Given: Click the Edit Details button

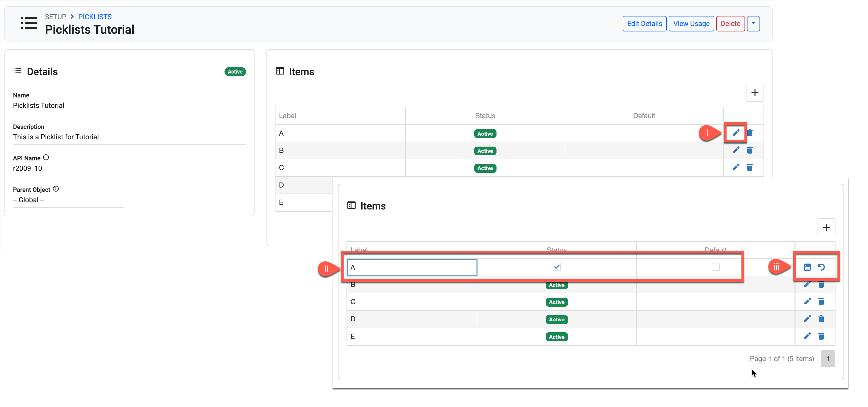Looking at the screenshot, I should click(x=644, y=23).
